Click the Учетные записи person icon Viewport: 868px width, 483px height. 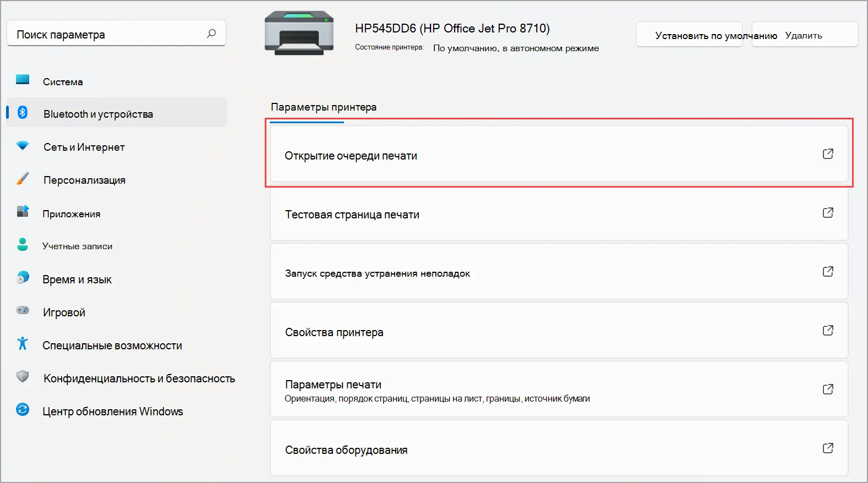(x=23, y=244)
